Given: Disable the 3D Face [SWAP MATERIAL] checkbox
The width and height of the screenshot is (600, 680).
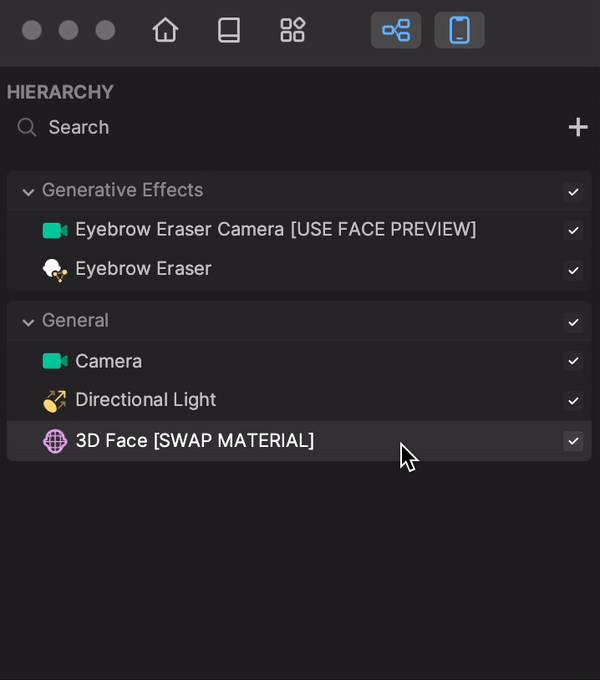Looking at the screenshot, I should tap(573, 441).
